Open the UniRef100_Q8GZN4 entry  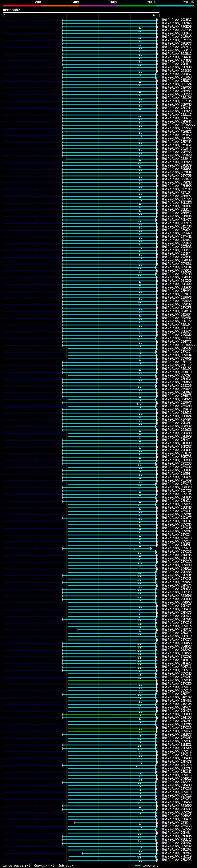pos(176,108)
